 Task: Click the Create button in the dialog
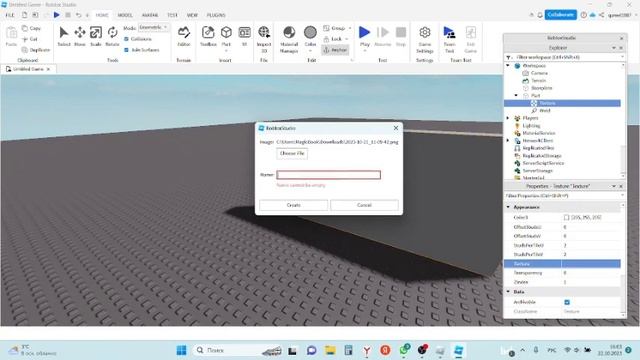293,205
